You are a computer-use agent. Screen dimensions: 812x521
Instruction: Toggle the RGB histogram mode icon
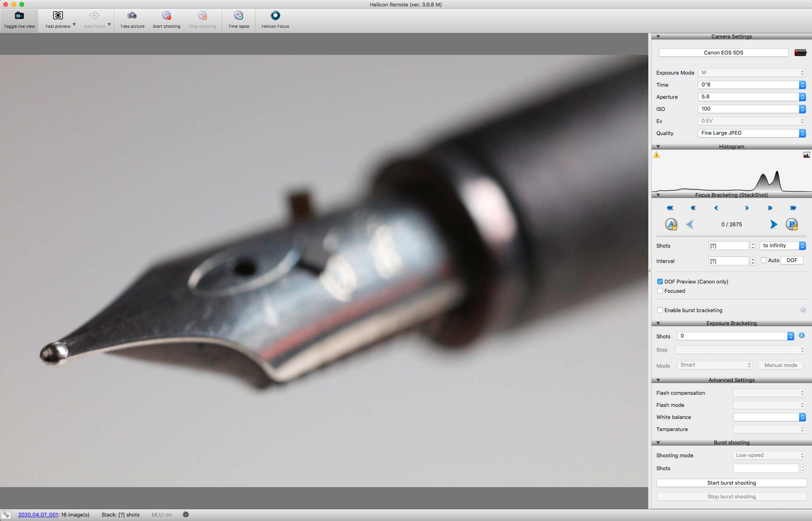pyautogui.click(x=806, y=155)
